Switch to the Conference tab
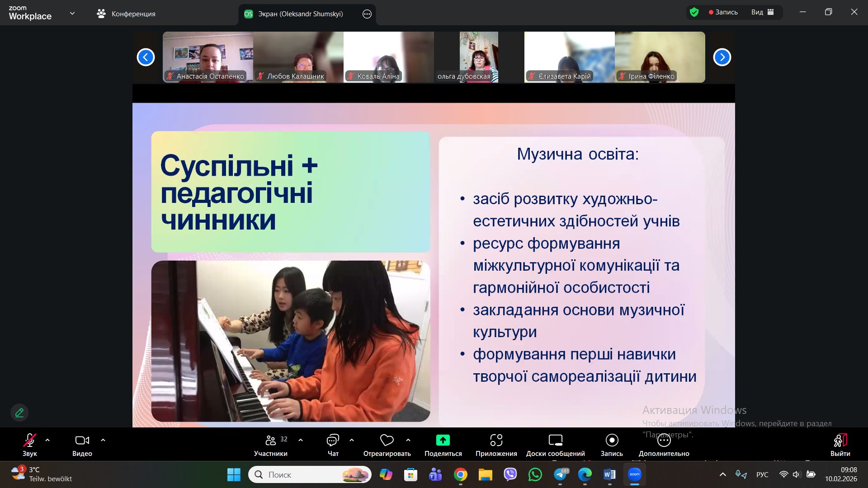Image resolution: width=868 pixels, height=488 pixels. coord(127,14)
